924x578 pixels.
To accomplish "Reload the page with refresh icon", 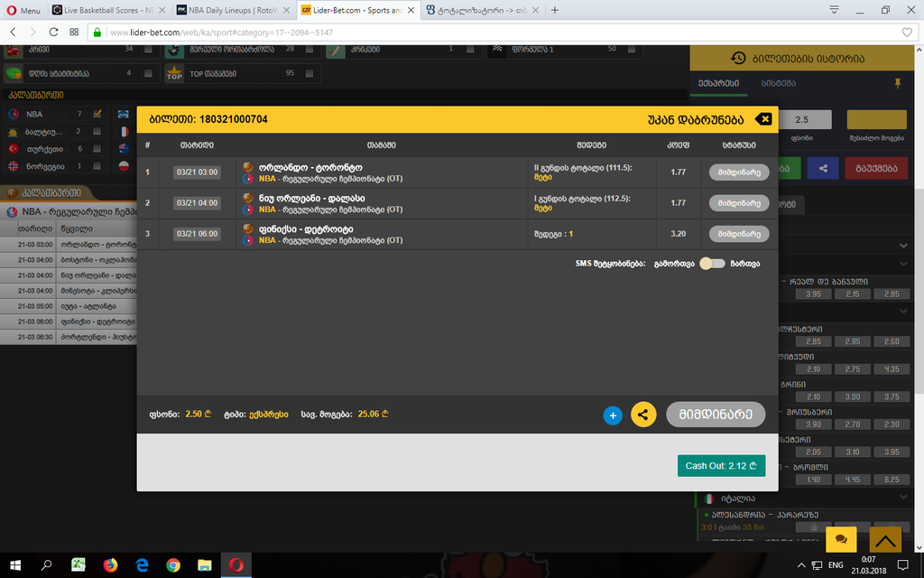I will pos(53,32).
